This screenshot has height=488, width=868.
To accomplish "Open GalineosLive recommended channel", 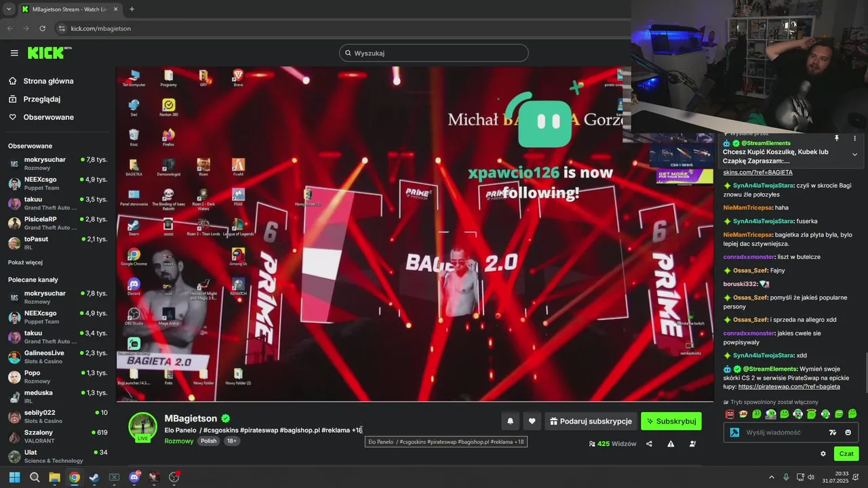I will pos(58,357).
